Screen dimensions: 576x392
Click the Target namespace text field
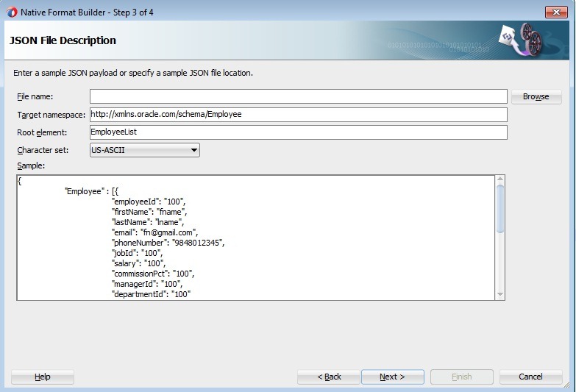coord(298,115)
